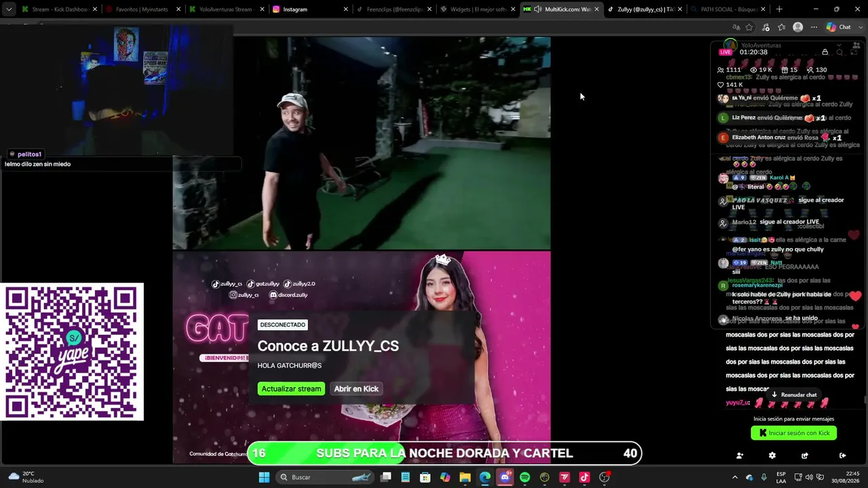Click the green taskbar icon next to Spotify
Image resolution: width=868 pixels, height=488 pixels.
tap(545, 477)
